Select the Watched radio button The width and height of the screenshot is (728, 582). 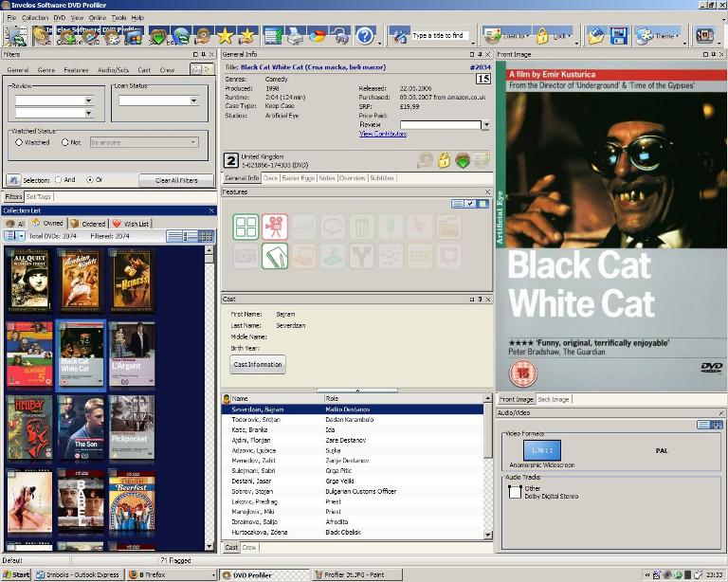[19, 142]
